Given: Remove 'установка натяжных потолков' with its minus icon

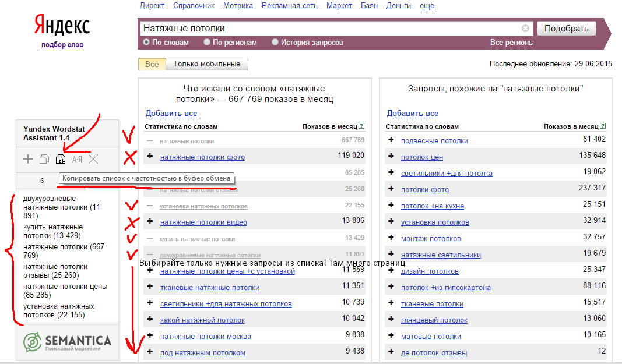Looking at the screenshot, I should (150, 206).
